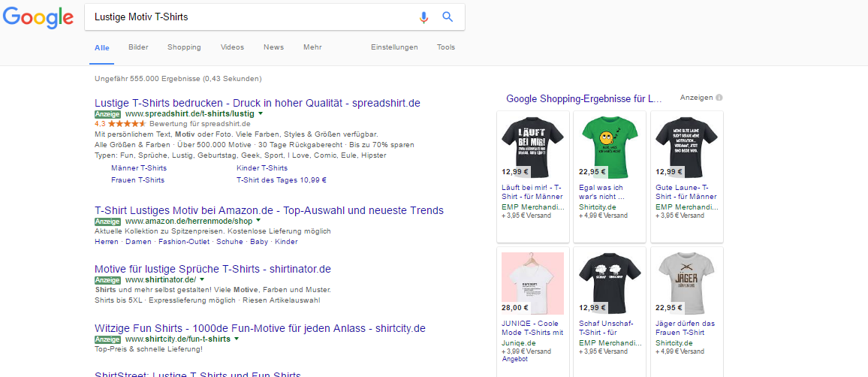Open Lustige T-Shirts bedrucken spreadshirt result
This screenshot has height=377, width=868.
tap(258, 103)
